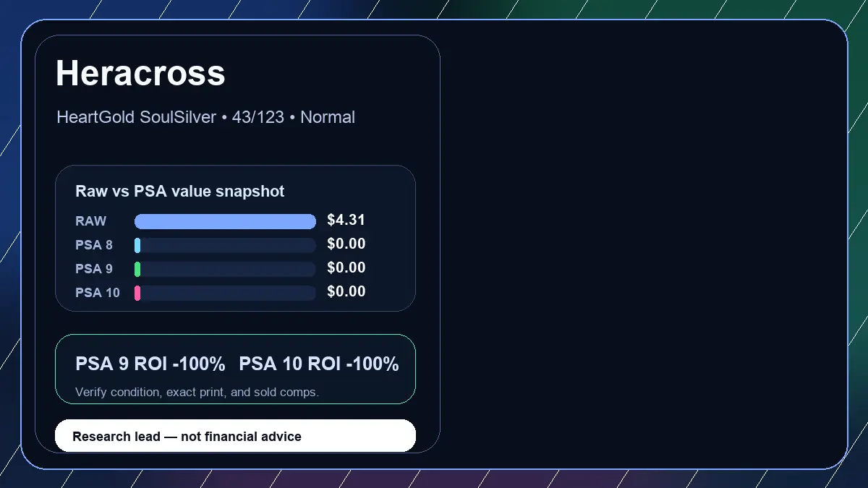
Task: Select the HeartGold SoulSilver set subtitle
Action: point(205,117)
